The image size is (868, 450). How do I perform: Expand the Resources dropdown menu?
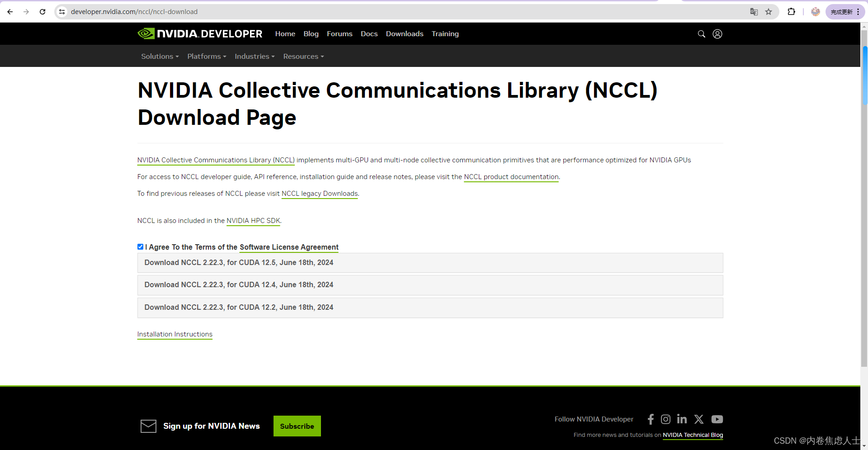coord(303,57)
